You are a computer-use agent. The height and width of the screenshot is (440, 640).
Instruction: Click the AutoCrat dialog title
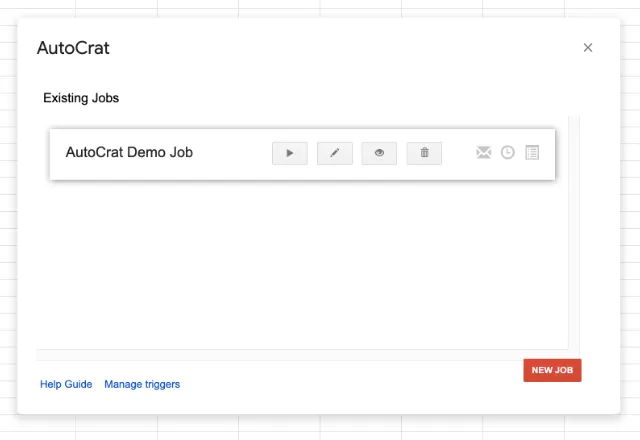73,48
